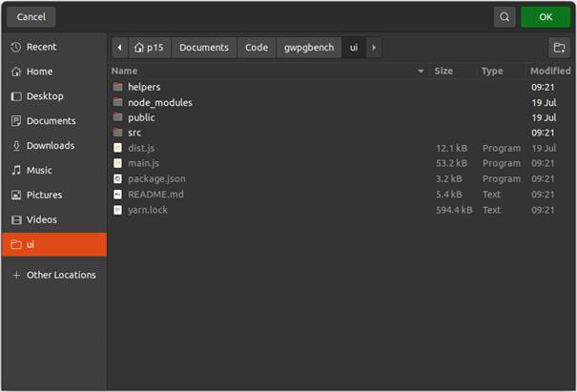This screenshot has height=392, width=577.
Task: Click the package.json file icon
Action: coord(117,179)
